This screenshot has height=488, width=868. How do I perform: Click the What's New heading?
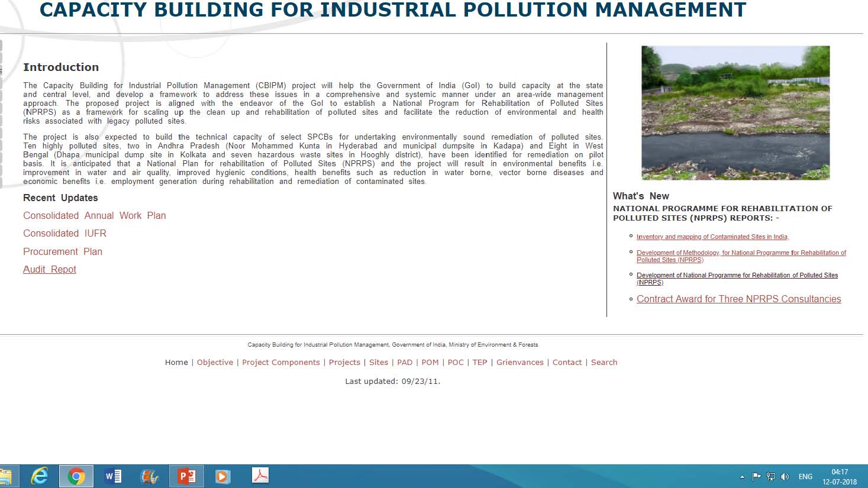(x=641, y=196)
